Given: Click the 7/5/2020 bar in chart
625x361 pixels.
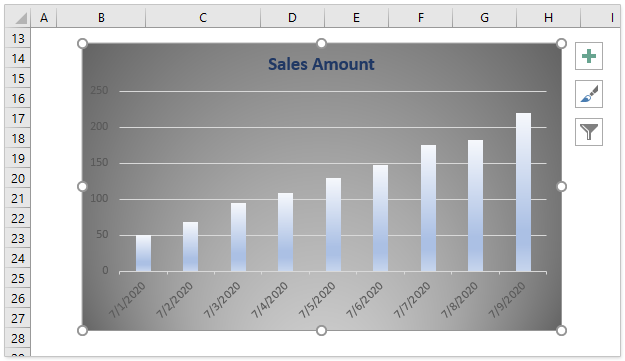Looking at the screenshot, I should [x=333, y=225].
